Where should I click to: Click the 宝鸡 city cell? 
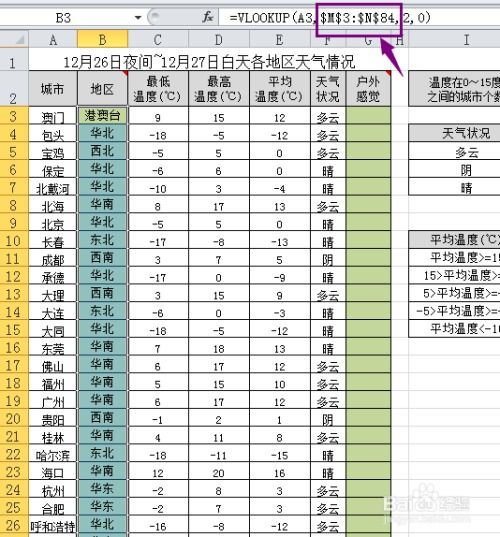point(53,152)
